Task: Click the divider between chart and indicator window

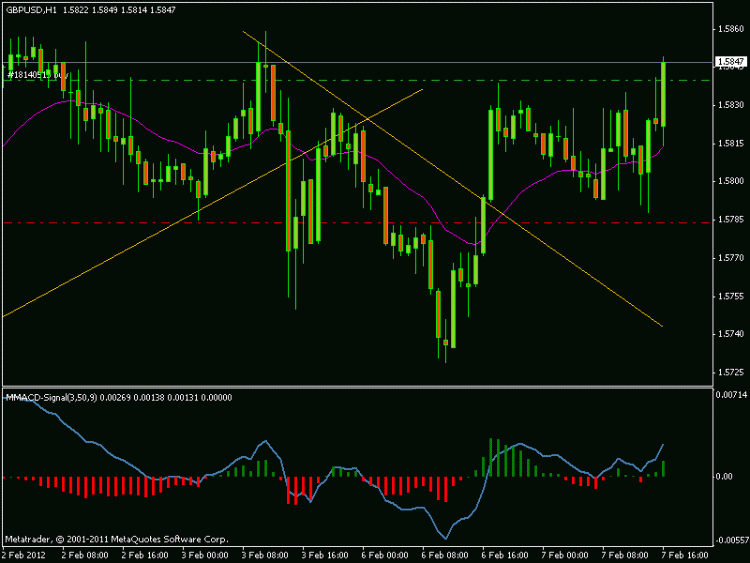Action: click(357, 386)
